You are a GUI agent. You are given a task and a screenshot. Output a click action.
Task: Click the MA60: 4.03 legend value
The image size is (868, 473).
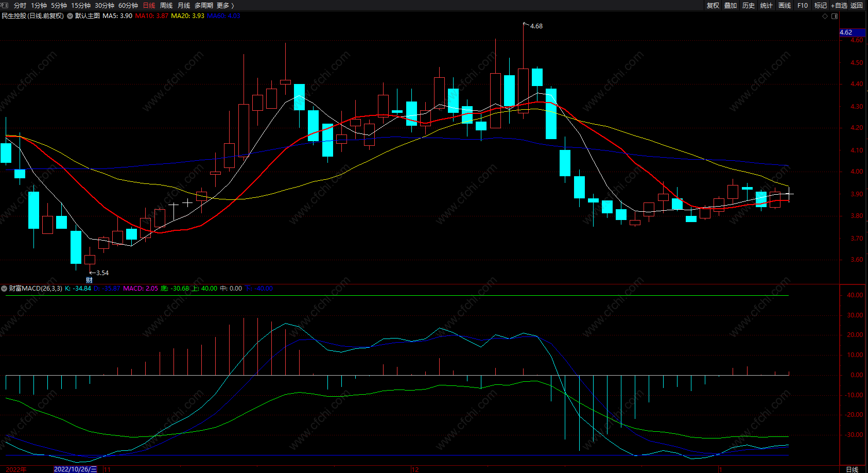[224, 16]
